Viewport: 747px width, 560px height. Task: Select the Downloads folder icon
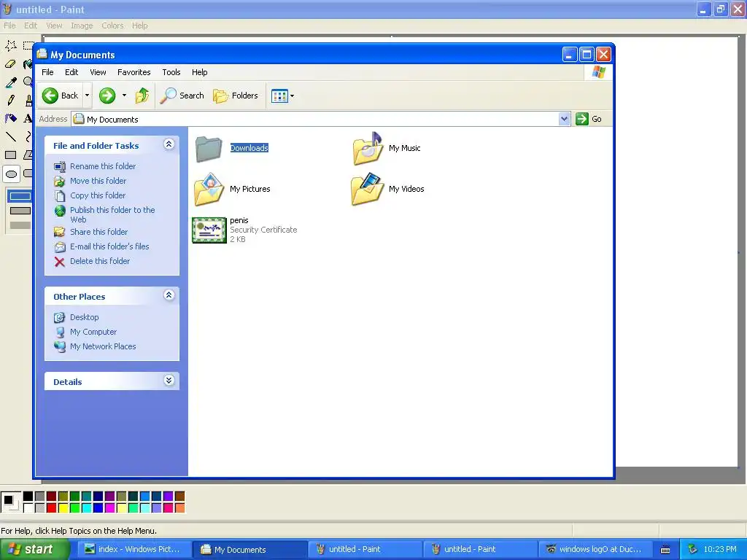(x=209, y=149)
